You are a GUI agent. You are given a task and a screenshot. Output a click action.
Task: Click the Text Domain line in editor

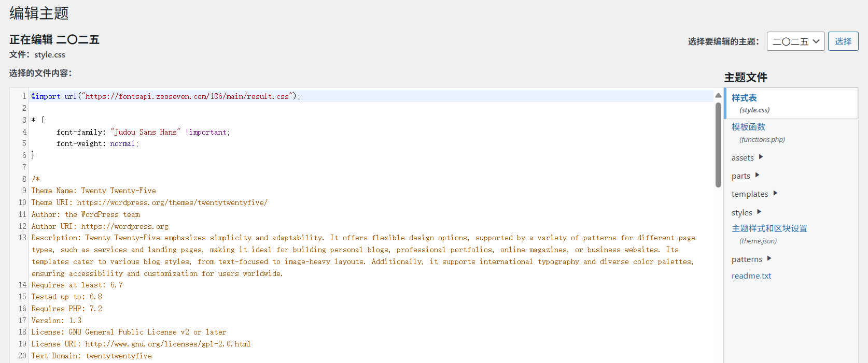pos(91,356)
